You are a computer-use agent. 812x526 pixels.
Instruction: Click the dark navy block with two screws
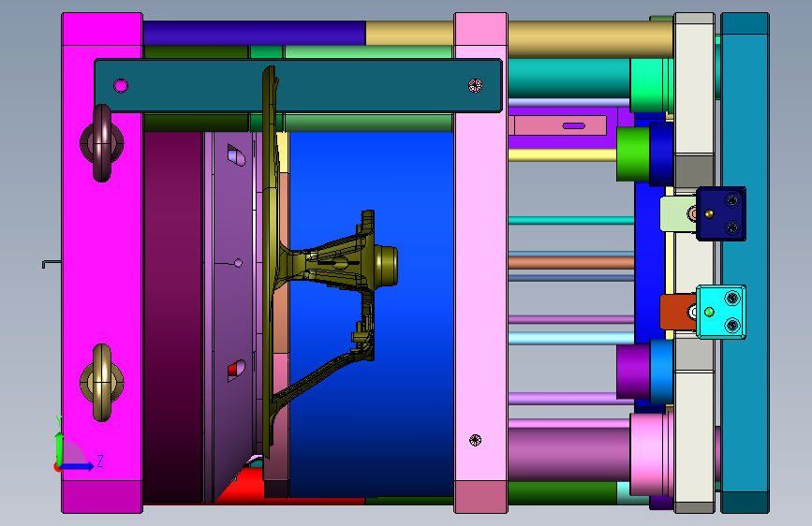click(721, 213)
